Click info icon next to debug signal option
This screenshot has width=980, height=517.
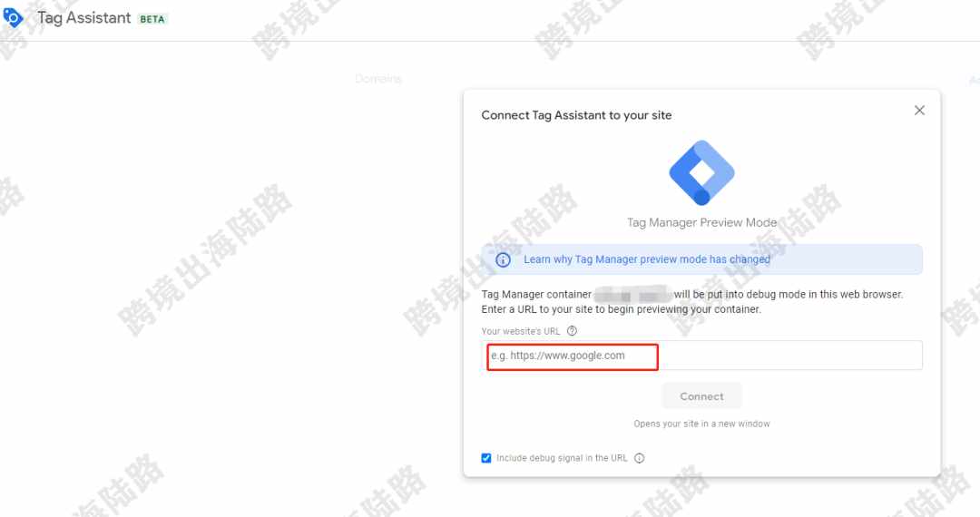tap(640, 458)
